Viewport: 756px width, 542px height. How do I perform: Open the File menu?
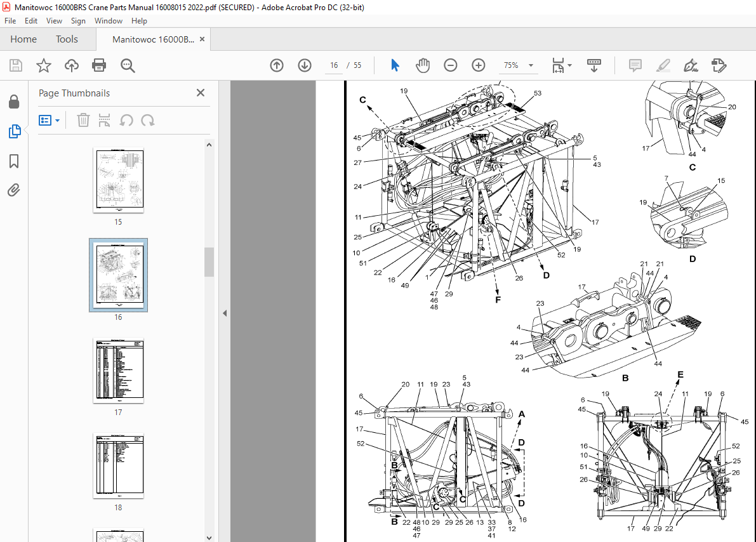(10, 21)
